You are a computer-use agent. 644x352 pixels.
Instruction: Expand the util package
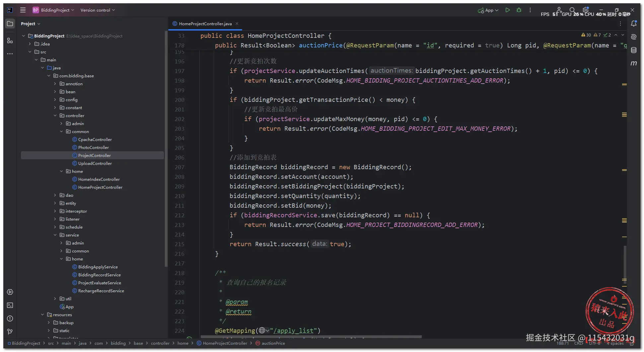[x=55, y=299]
